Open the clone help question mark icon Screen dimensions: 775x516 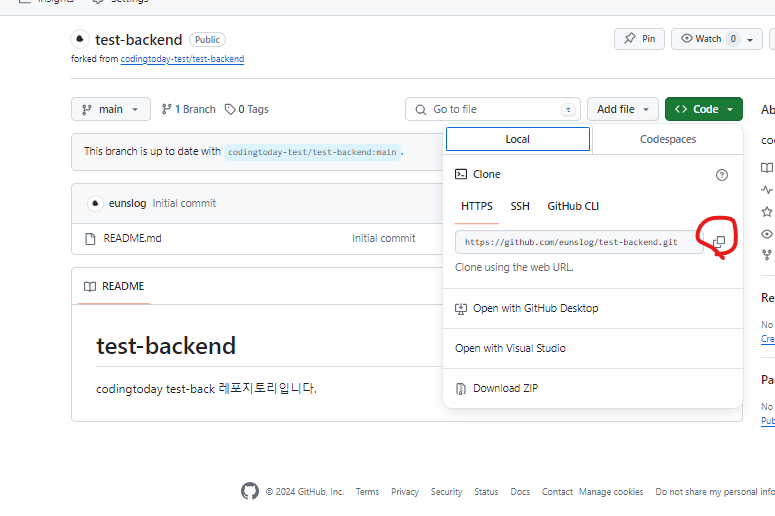click(722, 175)
